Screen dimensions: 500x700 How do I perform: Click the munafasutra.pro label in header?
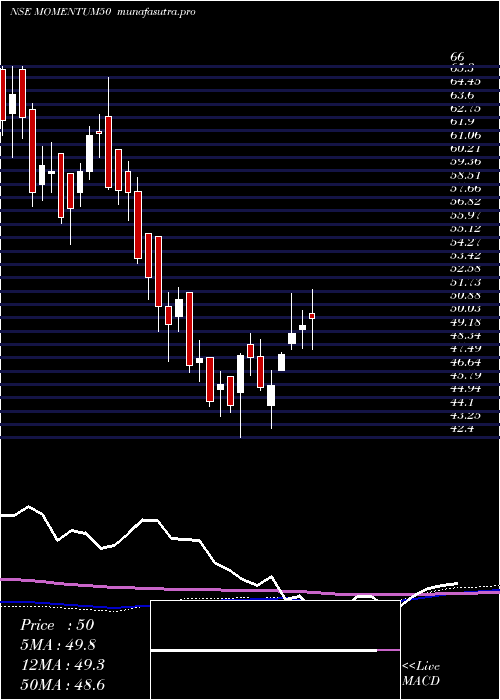pos(156,12)
